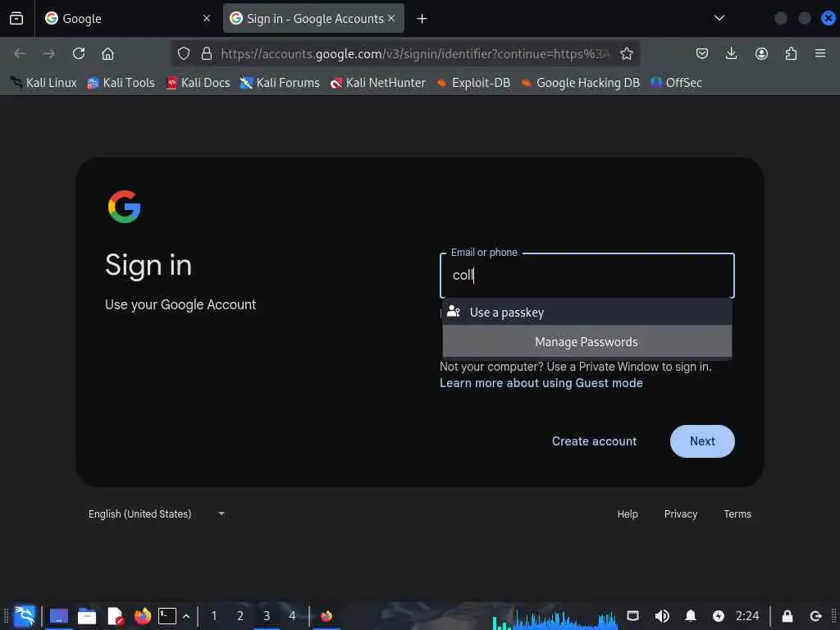Open the Kali dragon applications menu
Screen dimensions: 840x630
tap(25, 616)
